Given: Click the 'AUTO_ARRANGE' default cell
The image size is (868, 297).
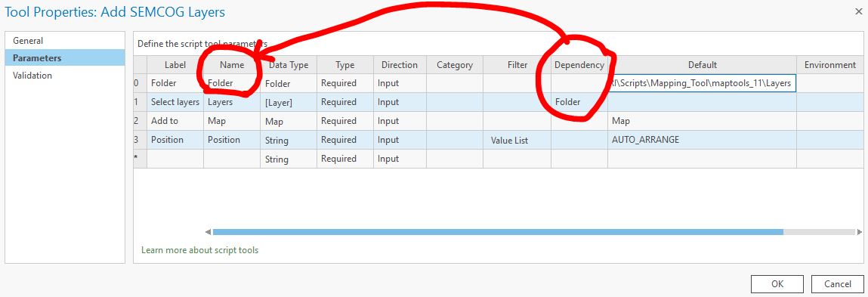Looking at the screenshot, I should 702,140.
